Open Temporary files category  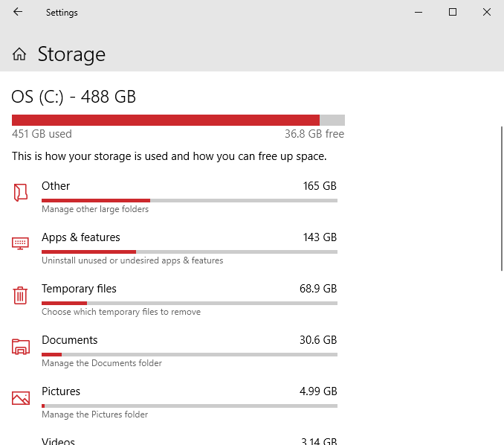[79, 289]
